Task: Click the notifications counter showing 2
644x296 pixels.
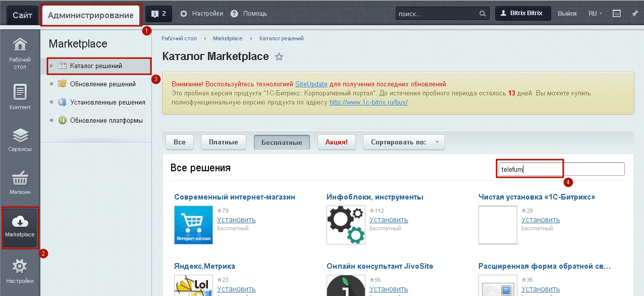Action: click(158, 13)
